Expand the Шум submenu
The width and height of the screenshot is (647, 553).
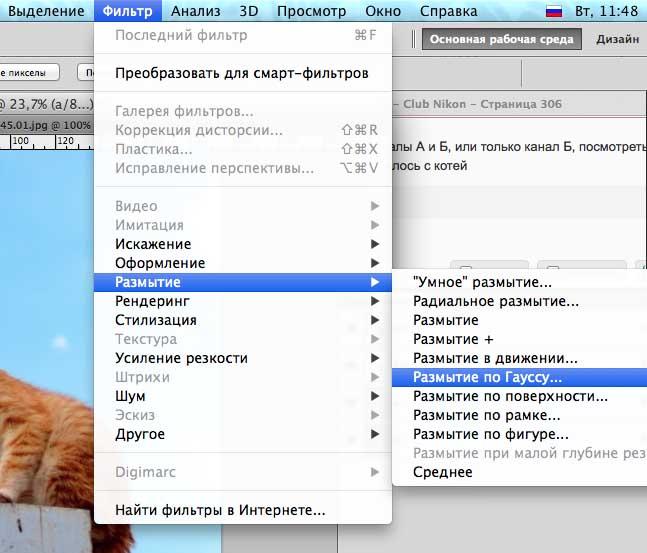(243, 396)
